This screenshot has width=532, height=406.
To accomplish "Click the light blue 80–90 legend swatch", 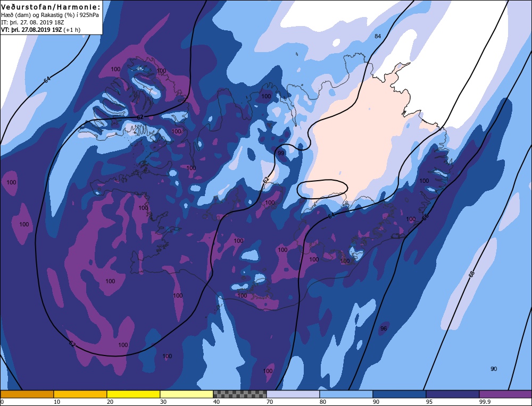I will (x=346, y=394).
